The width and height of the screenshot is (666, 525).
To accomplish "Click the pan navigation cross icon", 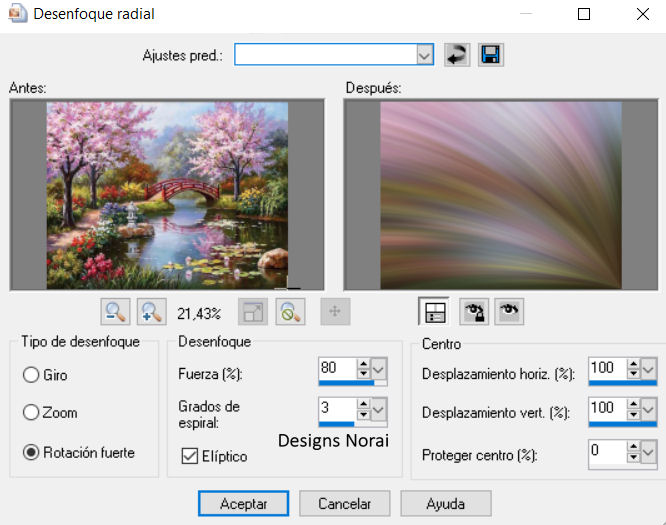I will click(335, 312).
